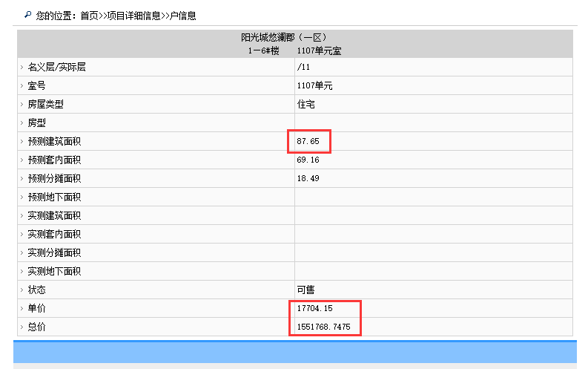Click the row label 实测分摊面积
Screen dimensions: 588x369
click(x=54, y=252)
